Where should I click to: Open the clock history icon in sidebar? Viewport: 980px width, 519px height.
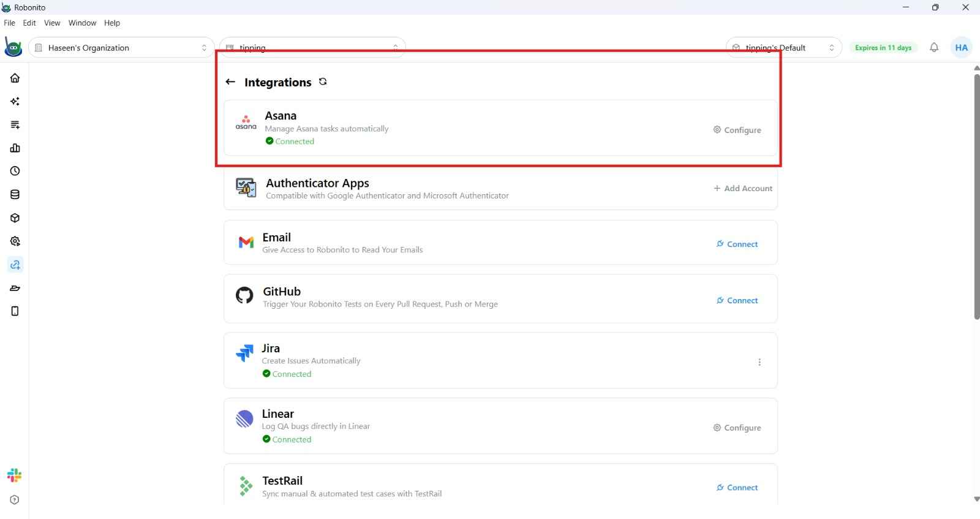pos(15,171)
